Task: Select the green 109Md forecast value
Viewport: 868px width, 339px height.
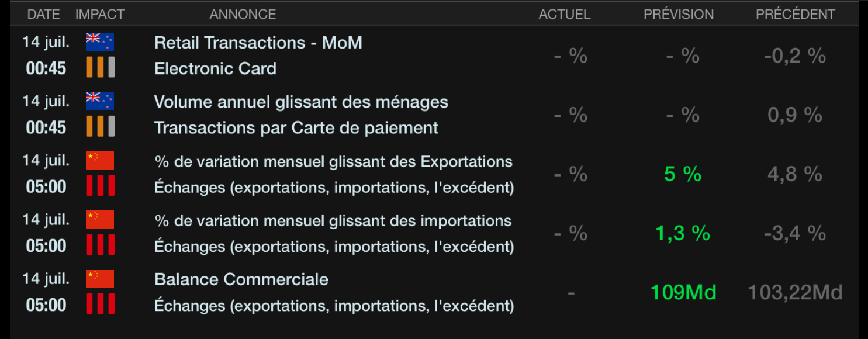Action: click(x=683, y=292)
